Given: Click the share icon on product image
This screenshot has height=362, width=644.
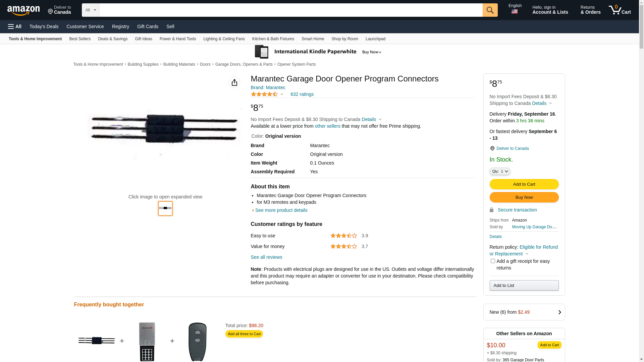Looking at the screenshot, I should [x=234, y=82].
